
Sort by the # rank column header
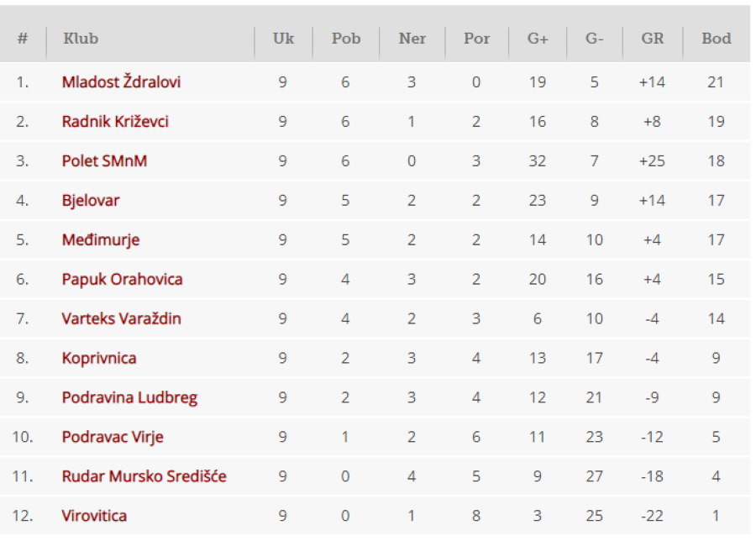[23, 39]
